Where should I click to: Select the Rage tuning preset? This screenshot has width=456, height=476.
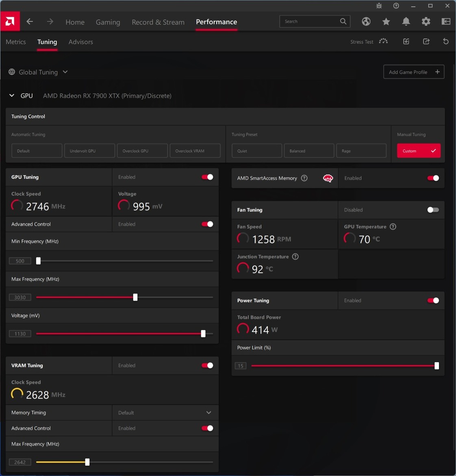coord(361,151)
